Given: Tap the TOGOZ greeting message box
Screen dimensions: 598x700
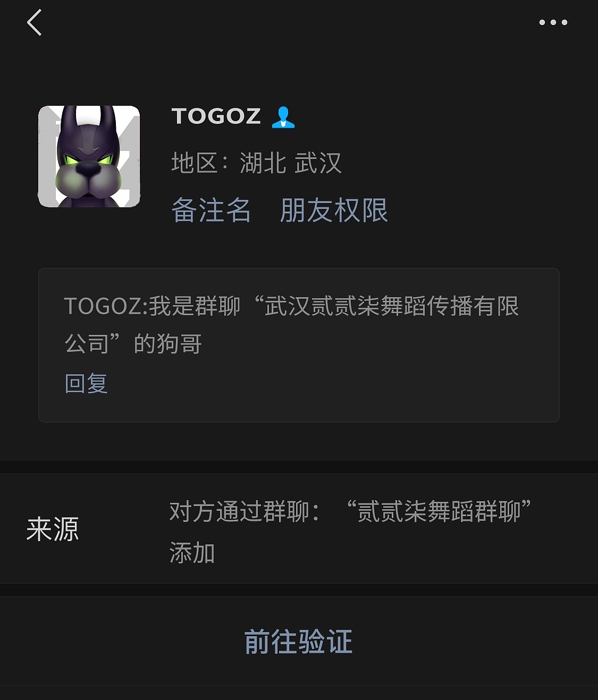Looking at the screenshot, I should (299, 345).
